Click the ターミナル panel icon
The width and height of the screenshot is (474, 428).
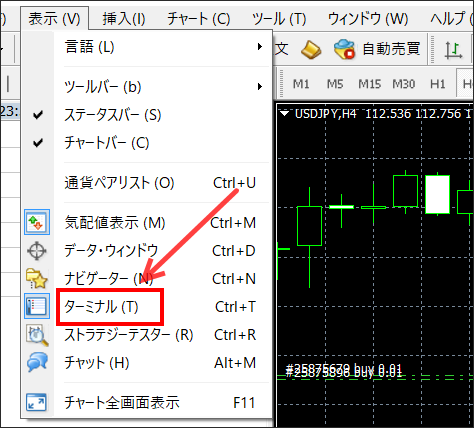point(37,306)
